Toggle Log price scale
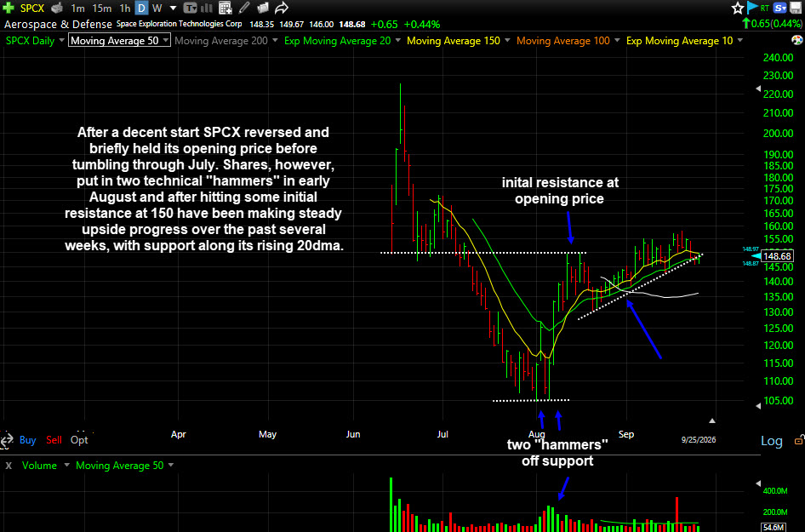The width and height of the screenshot is (805, 532). [771, 441]
